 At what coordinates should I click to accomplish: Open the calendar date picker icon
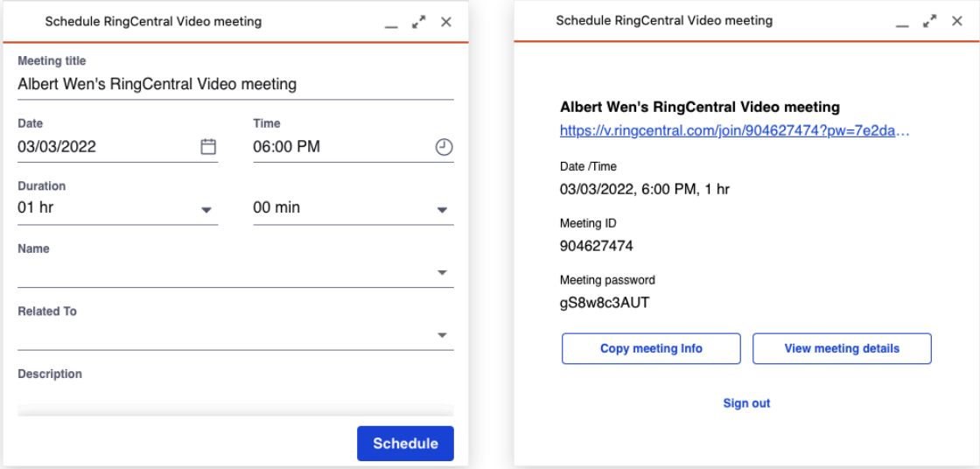click(208, 147)
